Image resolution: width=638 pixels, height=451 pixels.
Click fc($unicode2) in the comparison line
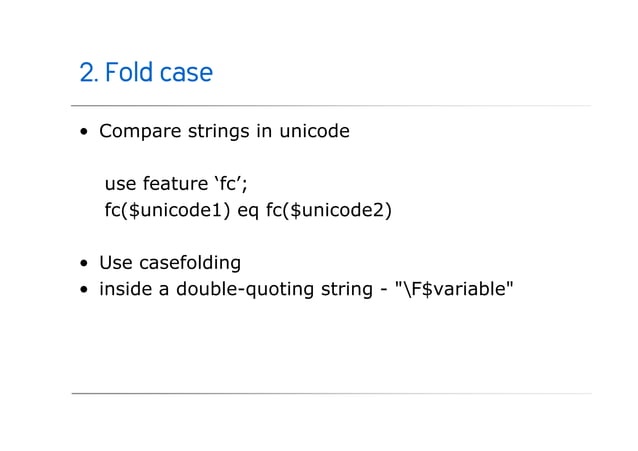tap(329, 210)
